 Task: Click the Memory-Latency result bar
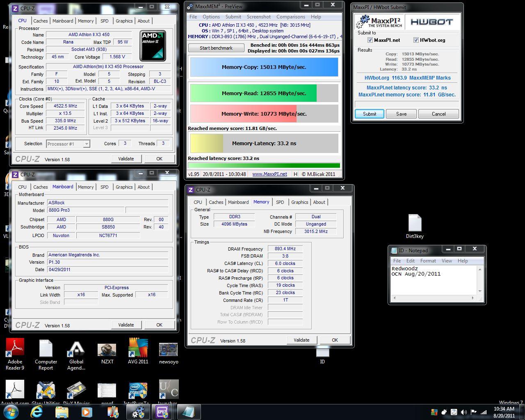pyautogui.click(x=264, y=144)
